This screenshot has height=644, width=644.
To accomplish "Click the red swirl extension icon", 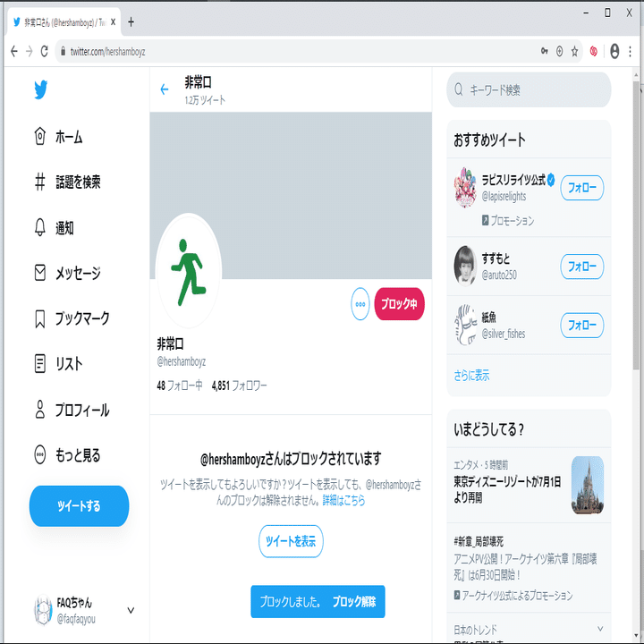I will click(x=594, y=51).
